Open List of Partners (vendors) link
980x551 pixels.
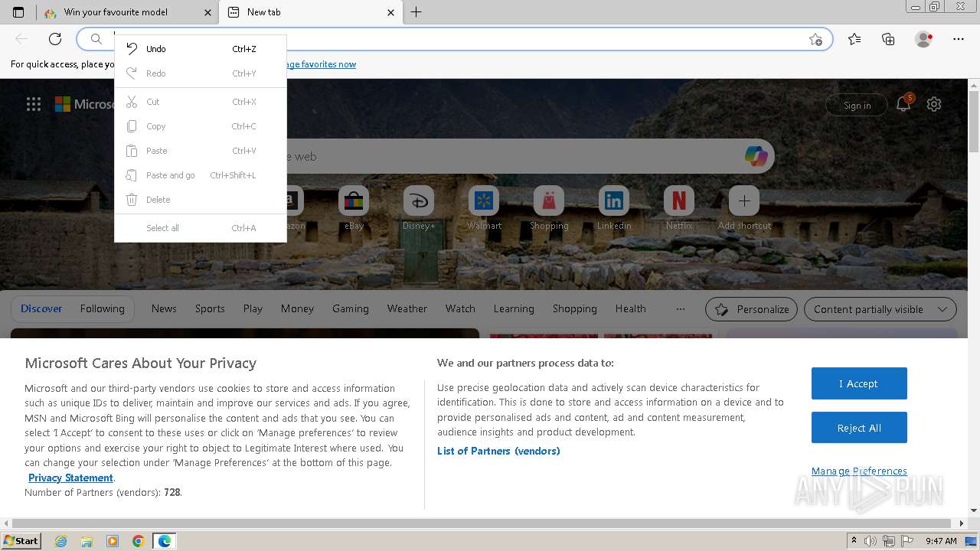point(498,451)
